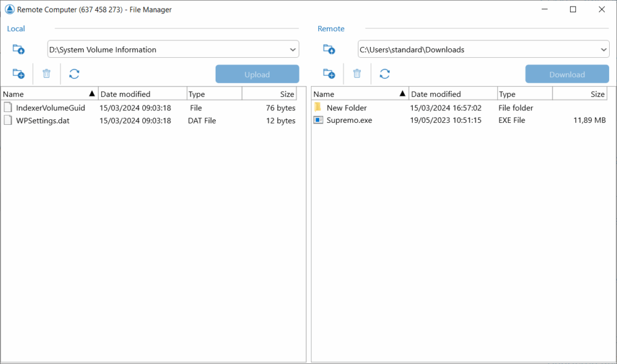Image resolution: width=617 pixels, height=364 pixels.
Task: Select the IndexerVolumeGuid file
Action: point(51,108)
